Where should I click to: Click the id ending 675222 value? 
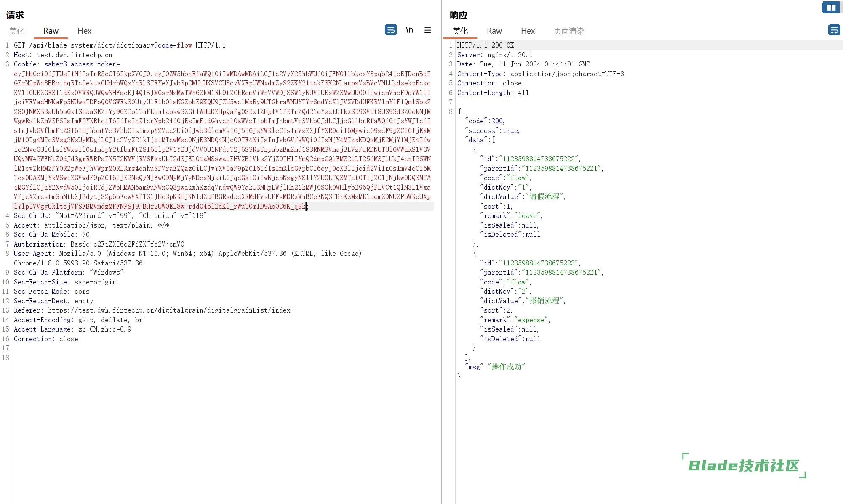pyautogui.click(x=539, y=159)
